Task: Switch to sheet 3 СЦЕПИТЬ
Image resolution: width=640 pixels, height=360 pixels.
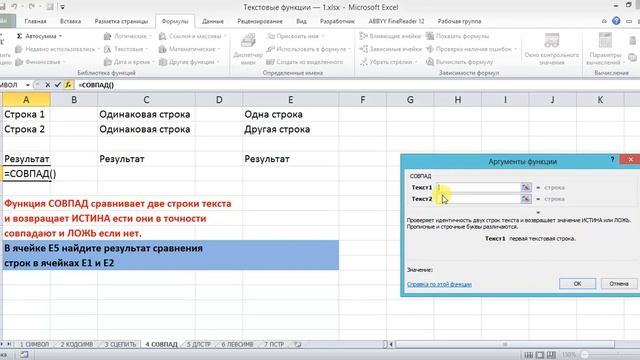Action: click(120, 344)
